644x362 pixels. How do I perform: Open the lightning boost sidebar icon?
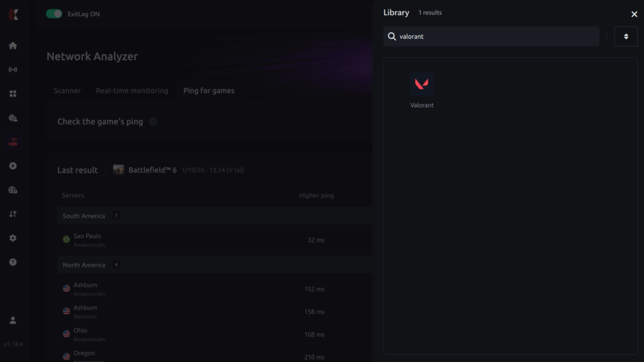click(x=13, y=166)
